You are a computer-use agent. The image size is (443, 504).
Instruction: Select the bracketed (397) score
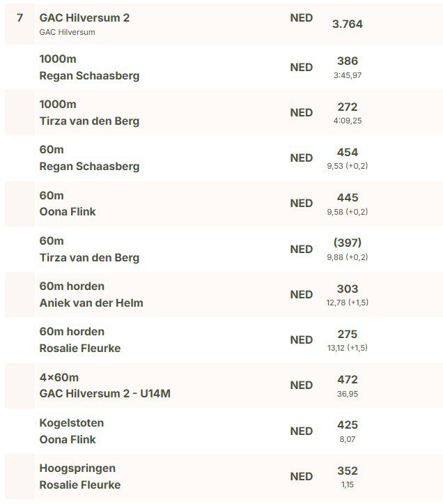[347, 243]
